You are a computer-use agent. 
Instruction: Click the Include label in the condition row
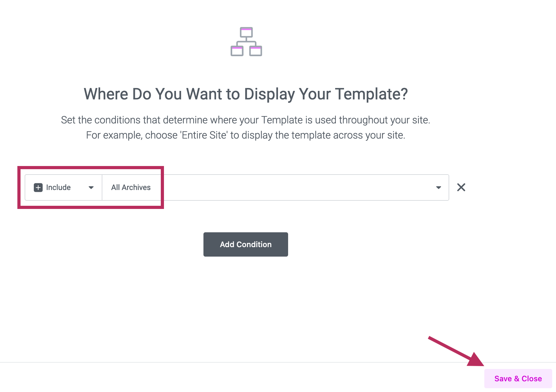coord(58,187)
